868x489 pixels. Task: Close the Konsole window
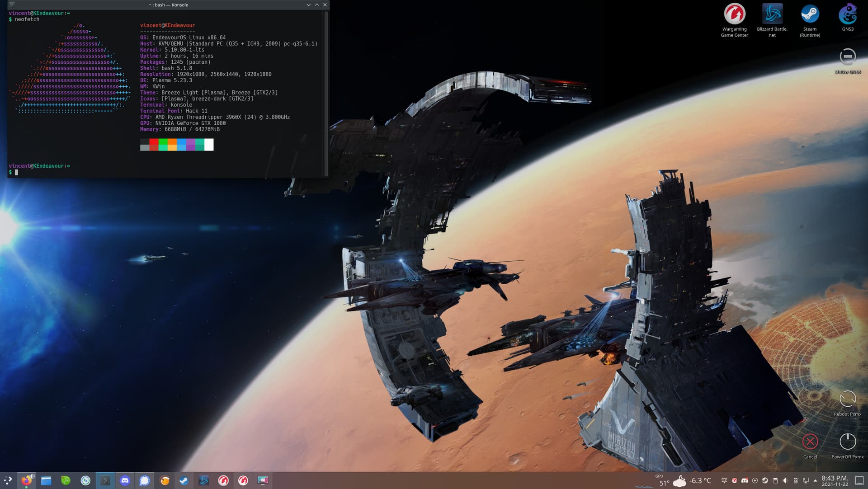[325, 5]
